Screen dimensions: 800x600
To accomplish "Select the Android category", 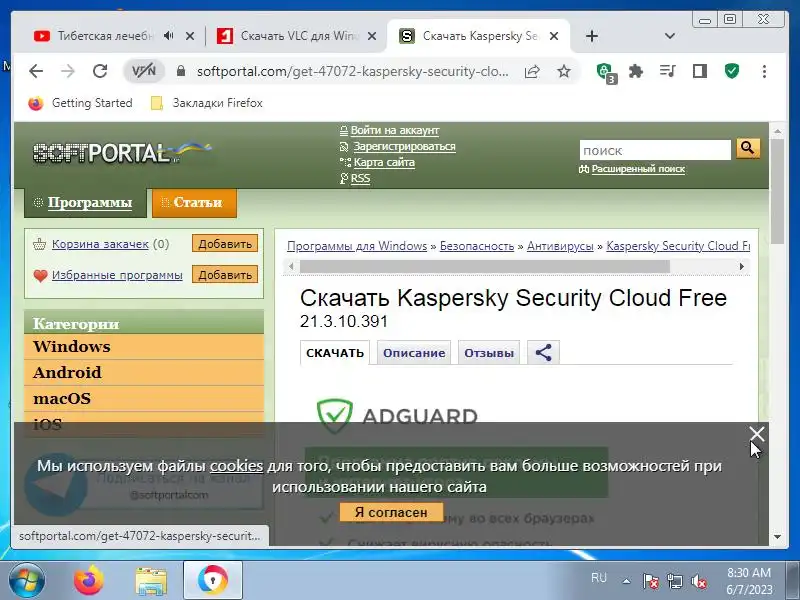I will [144, 372].
